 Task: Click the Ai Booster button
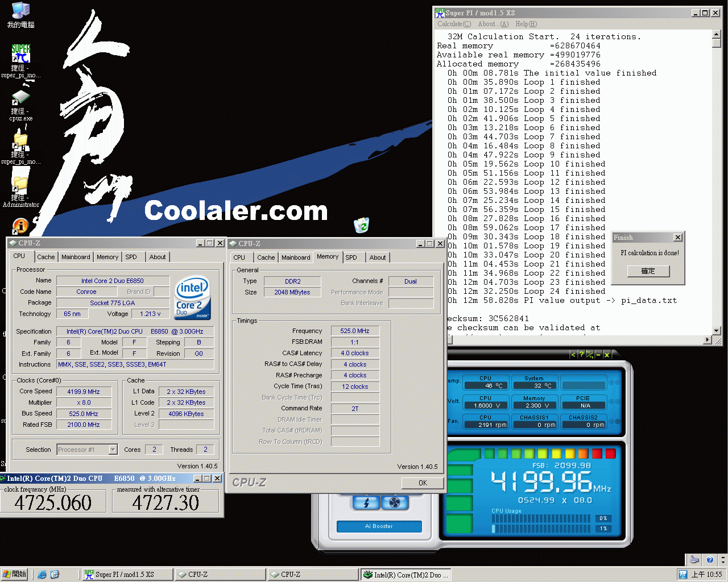(379, 526)
